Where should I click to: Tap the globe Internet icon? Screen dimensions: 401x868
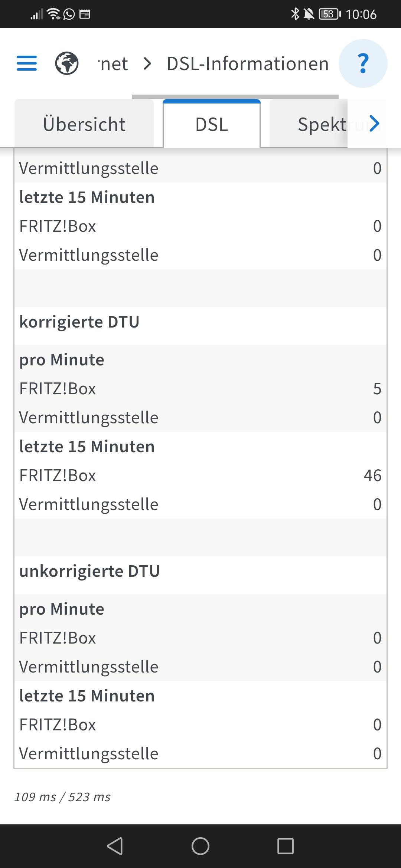(x=67, y=63)
